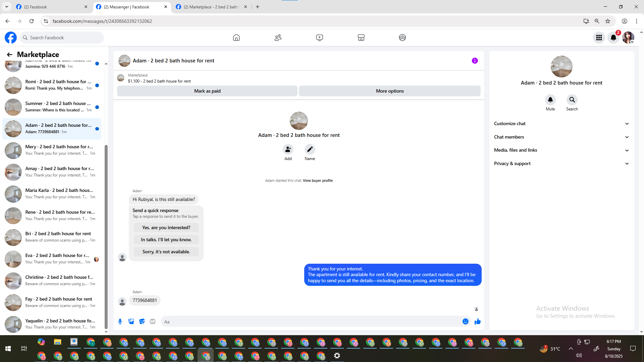The width and height of the screenshot is (644, 362).
Task: Send 'Sorry, it's not available.' response
Action: [x=166, y=252]
